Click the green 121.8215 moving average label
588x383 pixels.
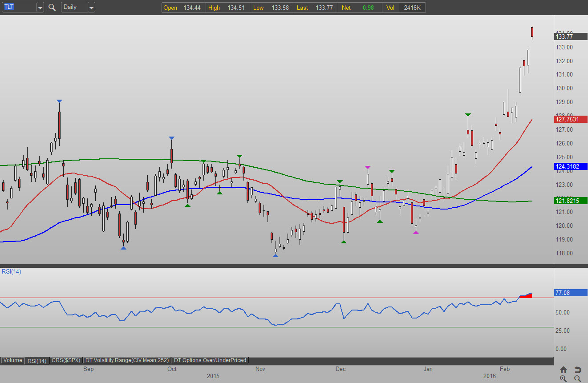pos(571,201)
